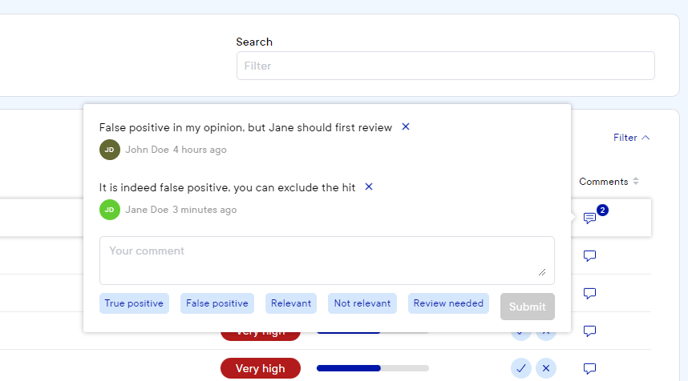The width and height of the screenshot is (688, 381).
Task: Insert Relevant quick tag
Action: [291, 303]
